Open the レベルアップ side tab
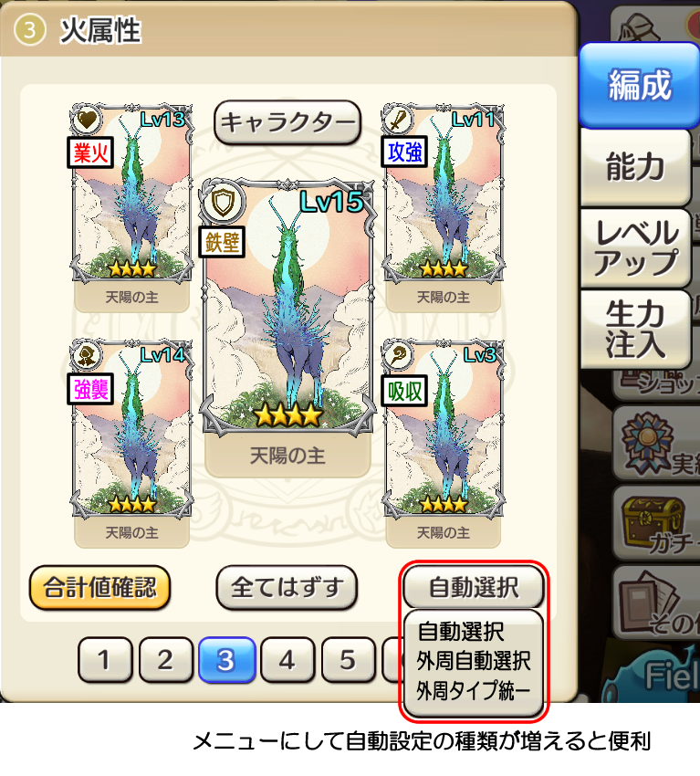 636,248
